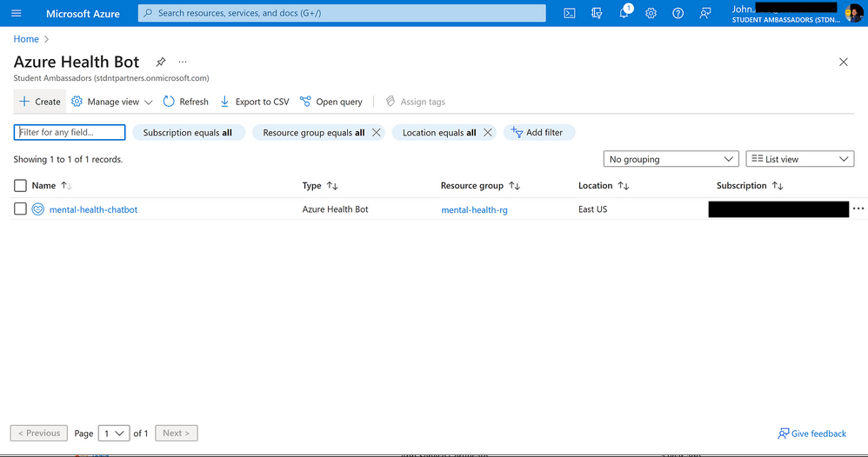868x457 pixels.
Task: Open portal settings gear
Action: tap(651, 13)
